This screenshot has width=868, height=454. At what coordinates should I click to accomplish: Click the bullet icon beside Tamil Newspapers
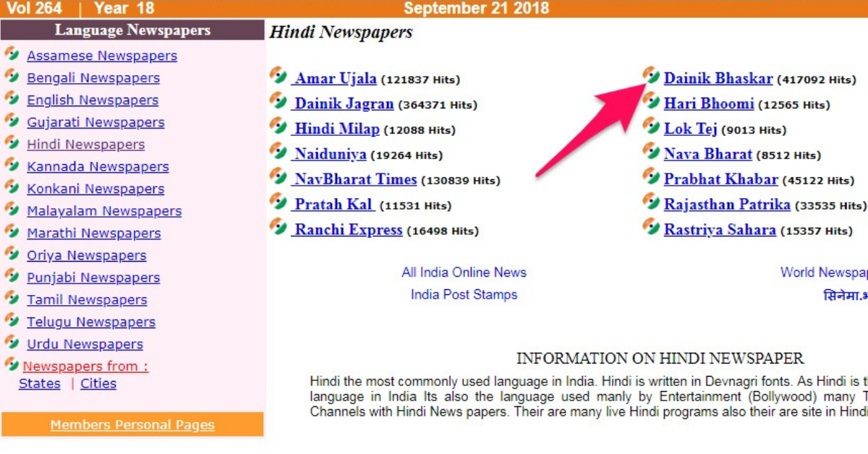pos(12,298)
